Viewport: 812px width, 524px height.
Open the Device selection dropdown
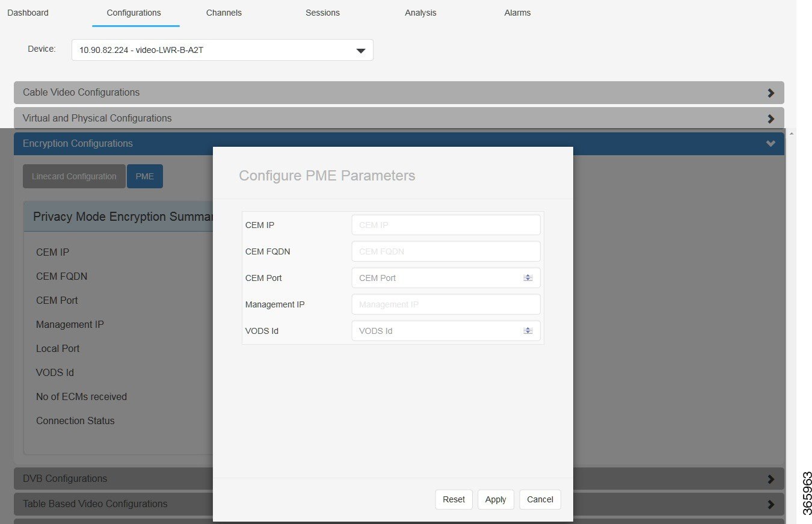(360, 50)
